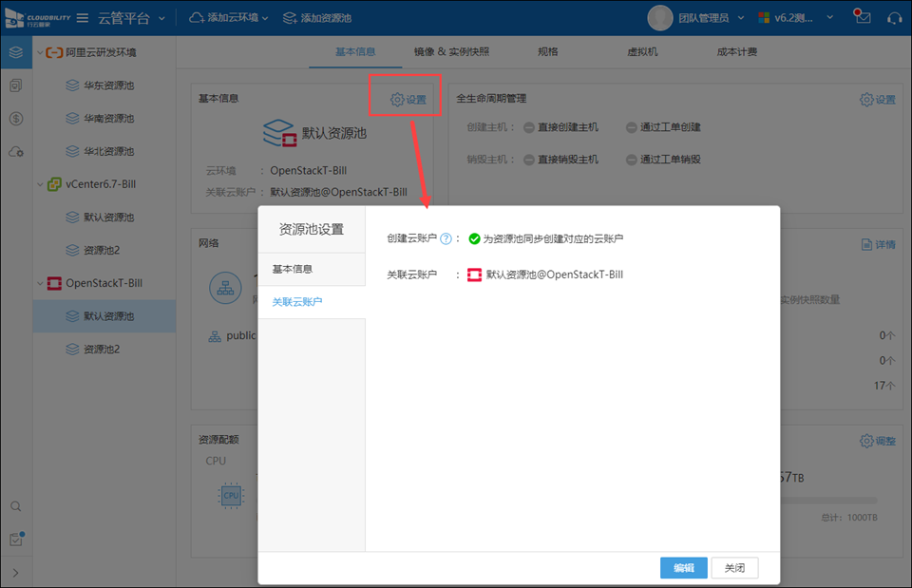
Task: Open the task checklist icon in left sidebar
Action: [15, 540]
